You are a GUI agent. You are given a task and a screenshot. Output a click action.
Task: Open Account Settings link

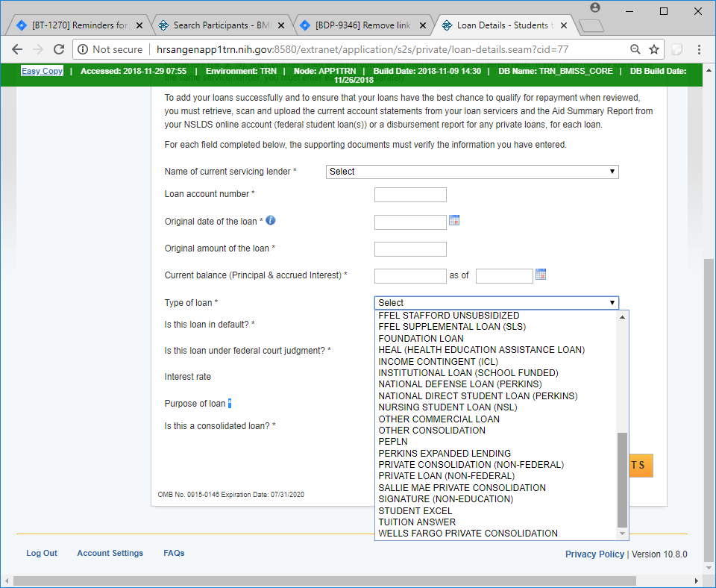click(x=110, y=553)
